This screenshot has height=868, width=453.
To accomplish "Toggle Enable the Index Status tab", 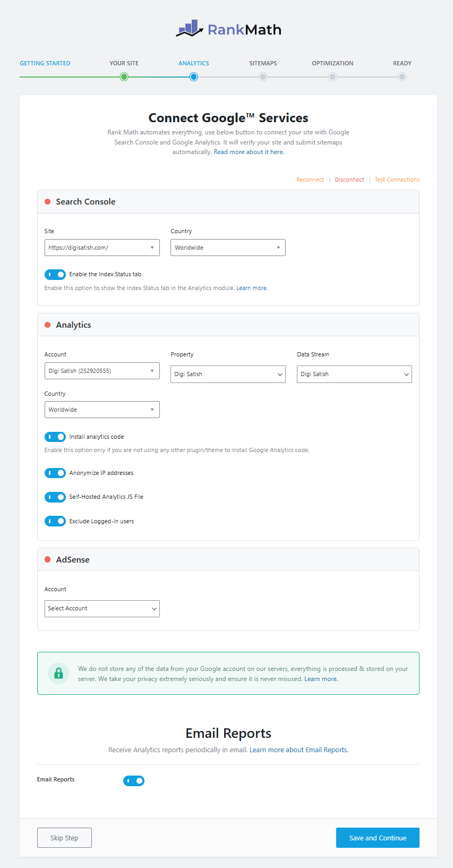I will click(55, 275).
